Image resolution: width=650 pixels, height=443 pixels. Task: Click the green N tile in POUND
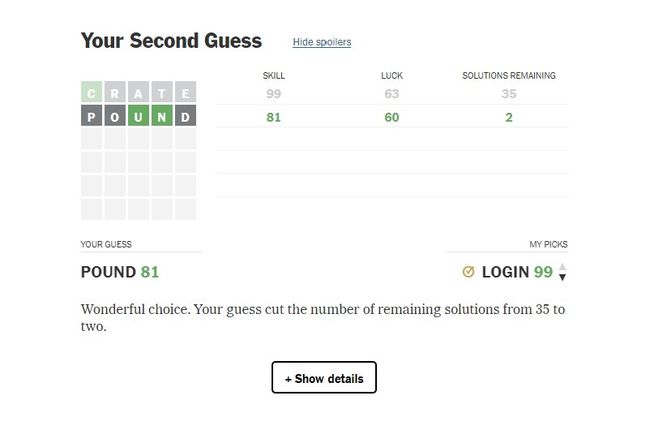162,117
